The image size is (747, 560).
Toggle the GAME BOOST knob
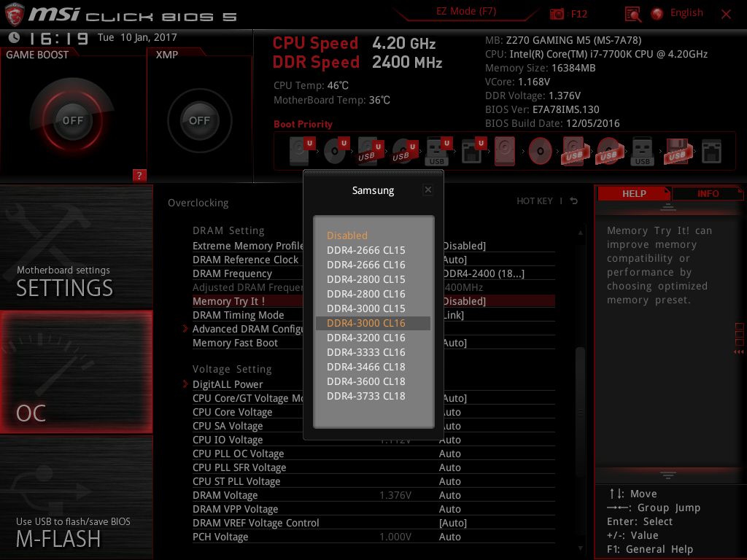(x=72, y=120)
